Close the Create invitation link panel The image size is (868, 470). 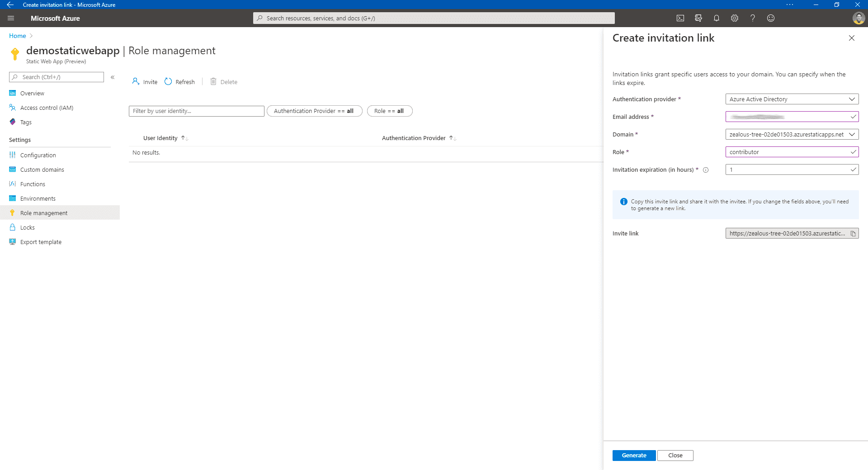tap(852, 38)
